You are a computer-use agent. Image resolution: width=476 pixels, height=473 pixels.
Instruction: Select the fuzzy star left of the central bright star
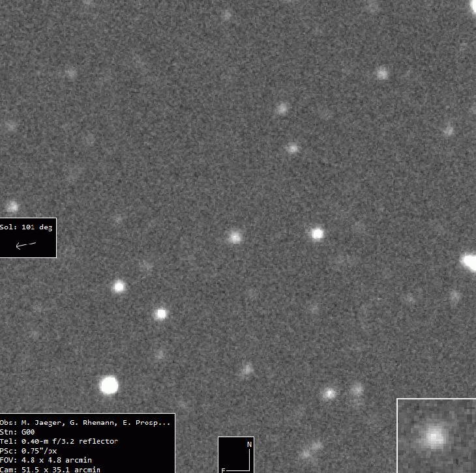(x=235, y=237)
